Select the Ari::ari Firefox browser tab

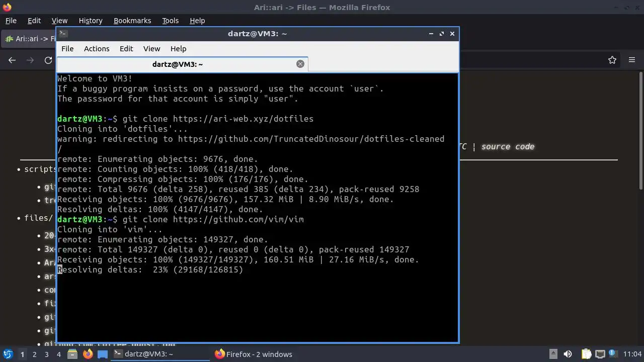29,39
